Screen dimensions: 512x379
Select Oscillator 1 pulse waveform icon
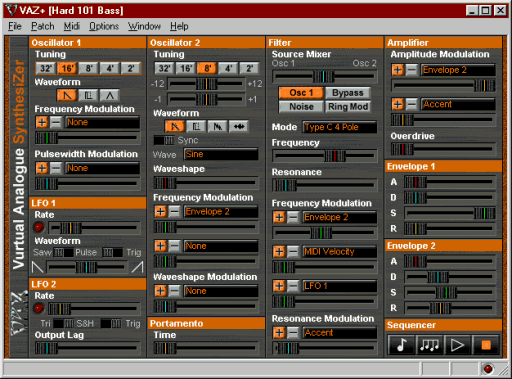point(88,95)
